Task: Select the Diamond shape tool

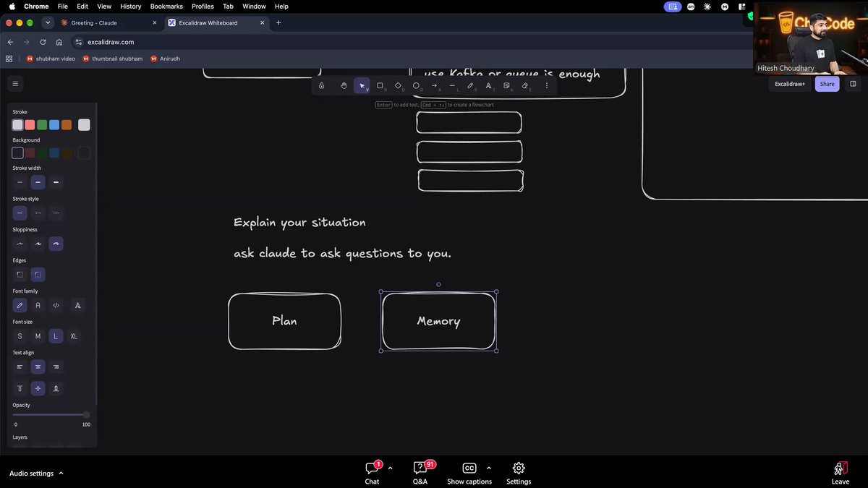Action: click(x=398, y=85)
